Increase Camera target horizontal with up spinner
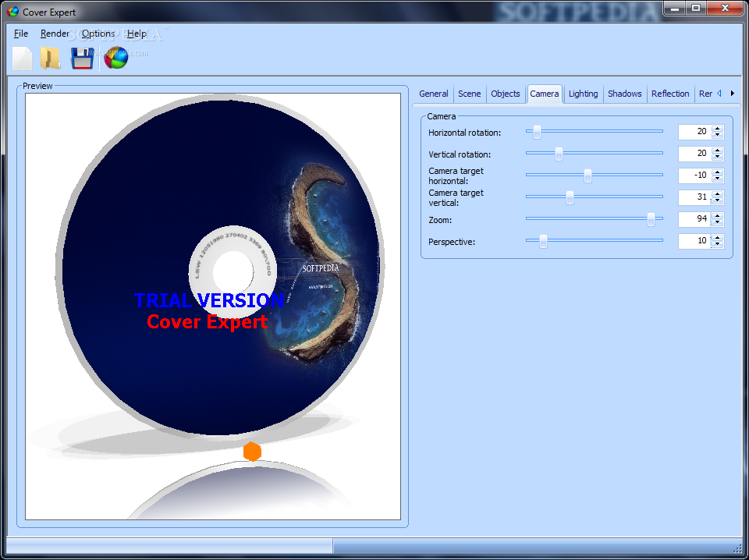This screenshot has width=749, height=560. pyautogui.click(x=717, y=172)
